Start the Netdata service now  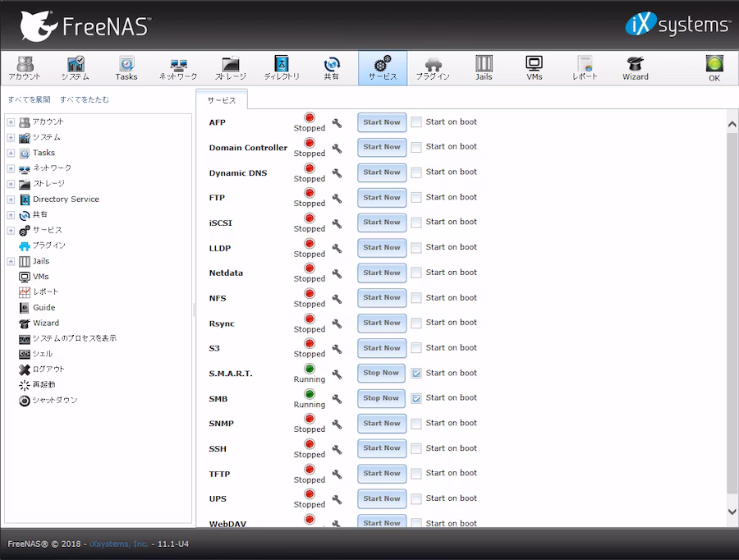coord(382,273)
